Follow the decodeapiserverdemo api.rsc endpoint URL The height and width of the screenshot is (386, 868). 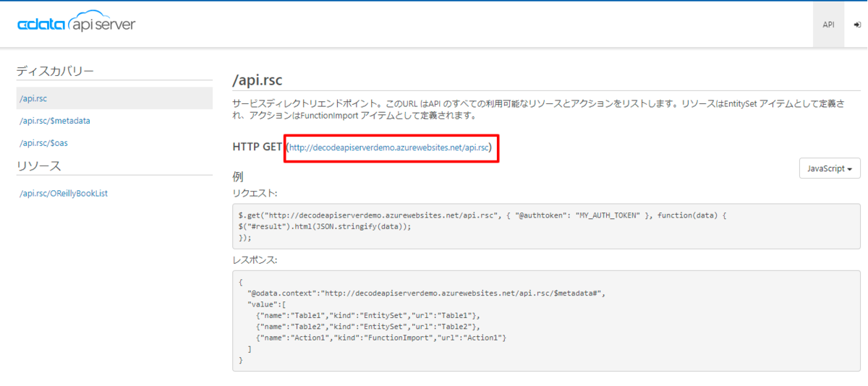pyautogui.click(x=389, y=147)
